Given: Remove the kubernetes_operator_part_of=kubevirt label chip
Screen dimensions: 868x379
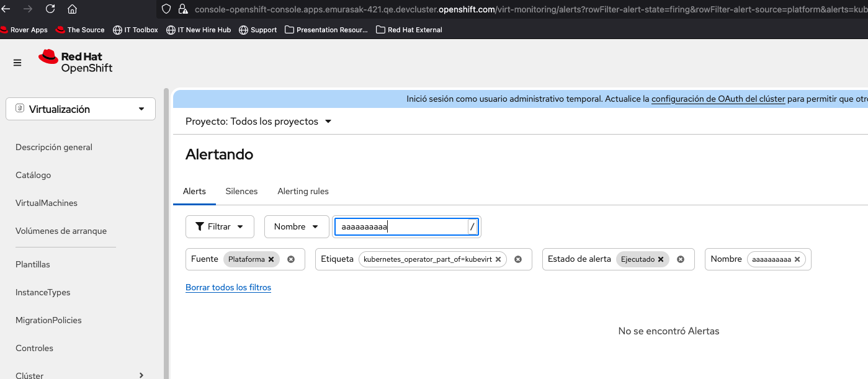Looking at the screenshot, I should coord(498,259).
